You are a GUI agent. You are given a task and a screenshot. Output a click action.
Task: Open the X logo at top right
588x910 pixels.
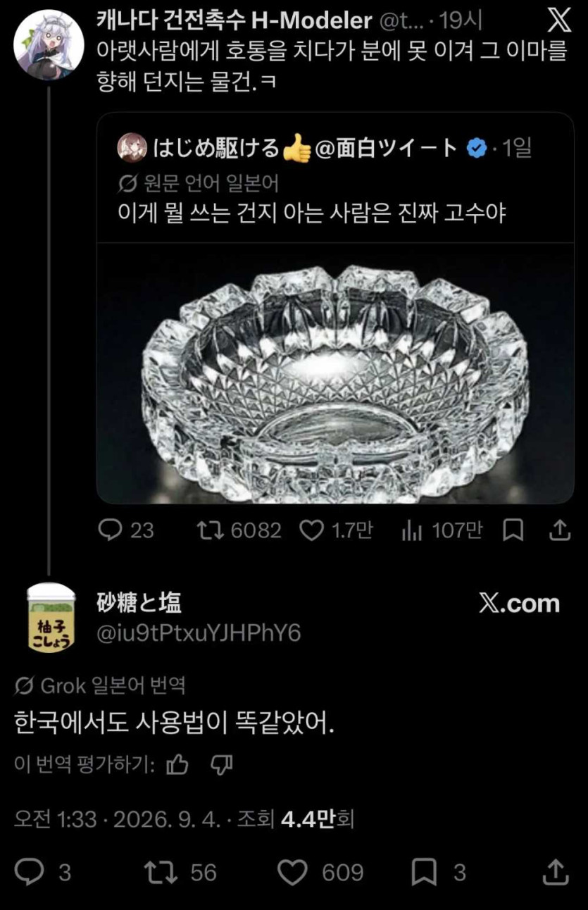tap(559, 21)
